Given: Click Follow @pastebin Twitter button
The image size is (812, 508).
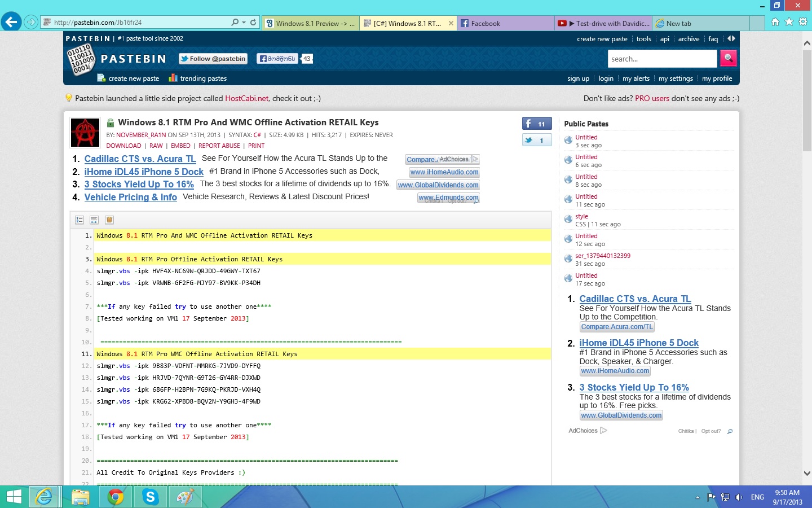Looking at the screenshot, I should tap(213, 59).
